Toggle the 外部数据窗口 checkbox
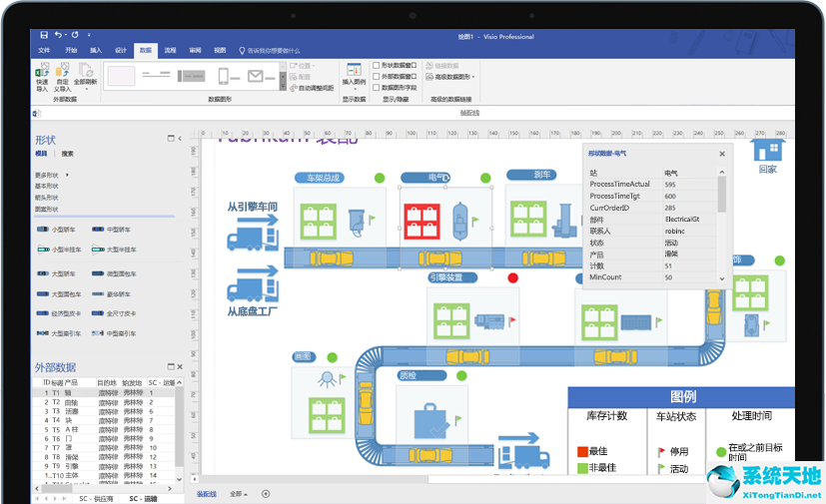Screen dimensions: 826x504 coord(377,77)
